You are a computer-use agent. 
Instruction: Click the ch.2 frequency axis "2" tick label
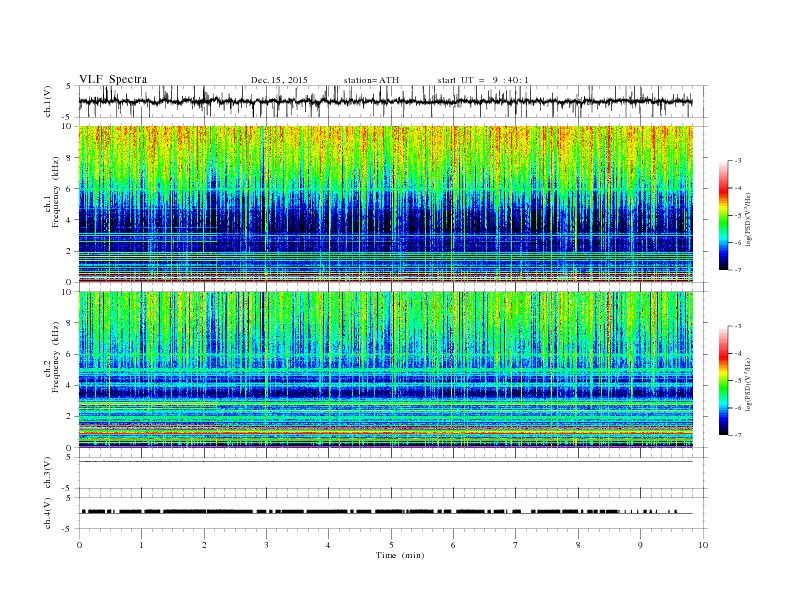(x=70, y=417)
